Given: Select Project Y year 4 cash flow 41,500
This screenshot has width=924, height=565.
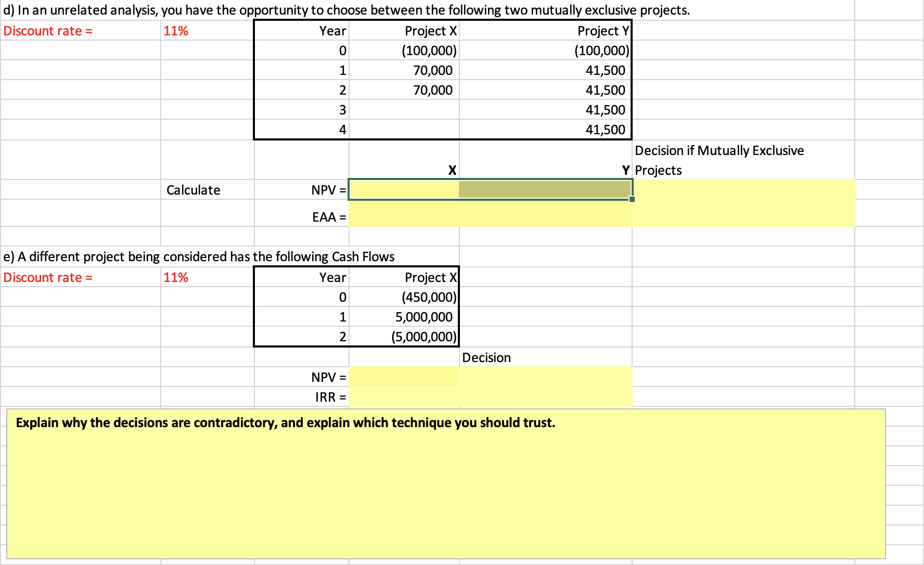Looking at the screenshot, I should click(545, 130).
